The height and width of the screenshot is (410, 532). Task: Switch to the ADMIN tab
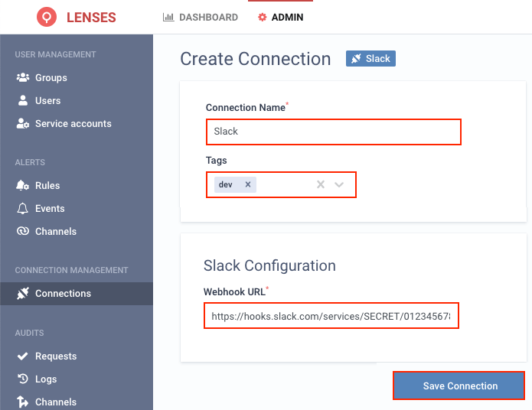pyautogui.click(x=281, y=17)
